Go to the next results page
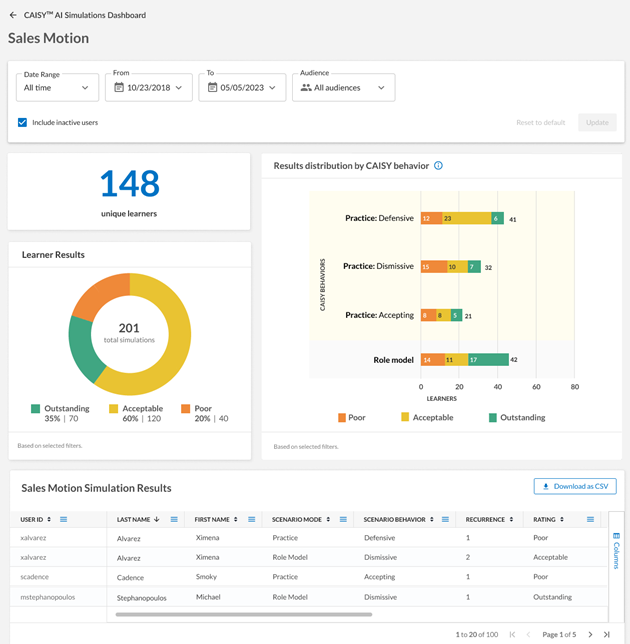This screenshot has width=630, height=644. [591, 635]
